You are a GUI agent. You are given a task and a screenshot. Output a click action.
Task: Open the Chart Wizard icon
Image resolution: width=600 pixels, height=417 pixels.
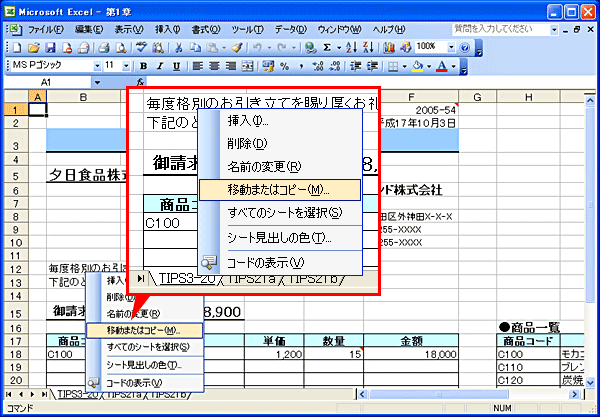389,48
